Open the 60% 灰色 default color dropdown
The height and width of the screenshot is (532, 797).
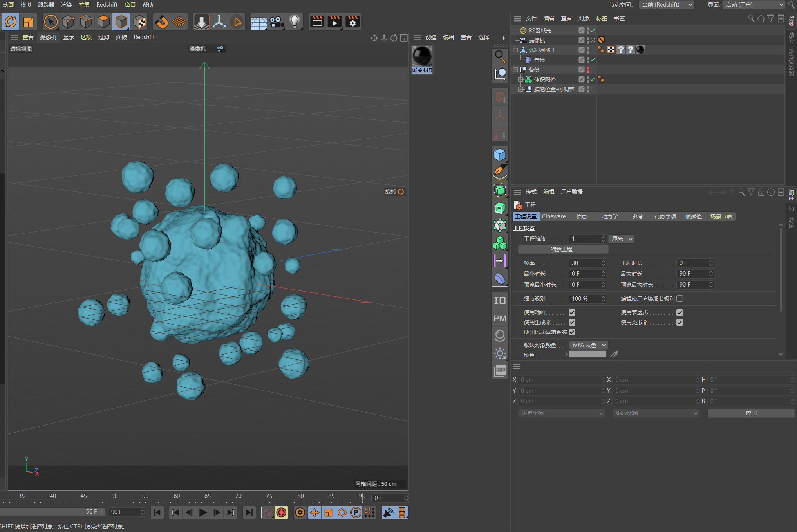point(588,345)
